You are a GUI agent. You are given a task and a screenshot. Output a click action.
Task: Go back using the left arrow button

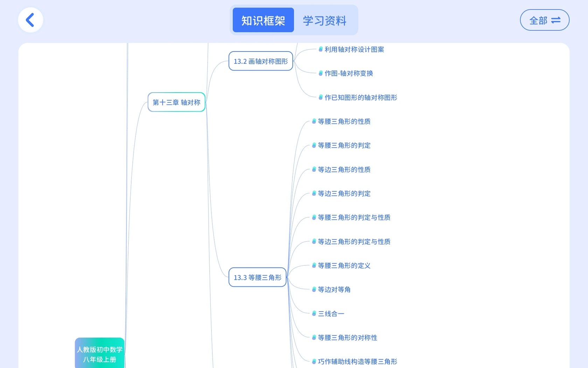click(x=30, y=20)
